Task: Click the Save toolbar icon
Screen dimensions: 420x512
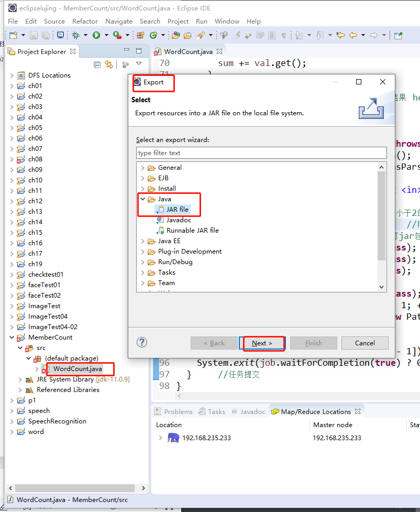Action: (x=34, y=35)
